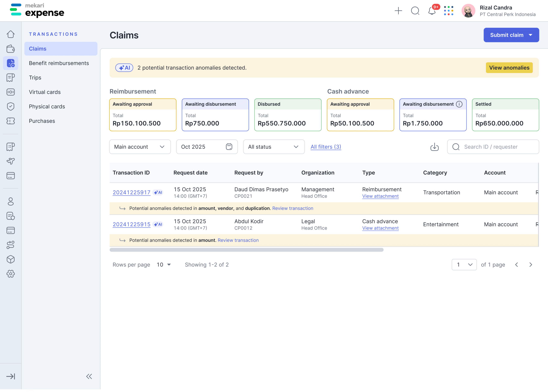This screenshot has height=392, width=548.
Task: Click the plus icon in header
Action: [x=398, y=11]
